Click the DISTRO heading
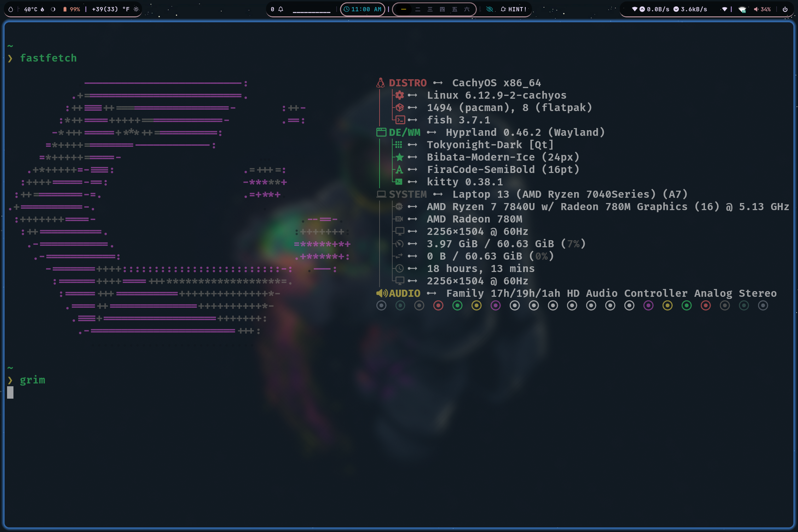Viewport: 798px width, 532px height. pos(408,83)
